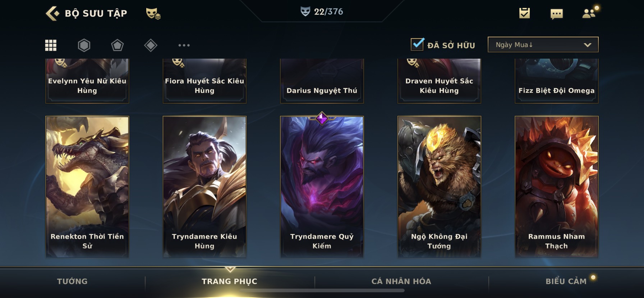Filter skins by hexagon rarity icon
The height and width of the screenshot is (298, 644).
(84, 45)
